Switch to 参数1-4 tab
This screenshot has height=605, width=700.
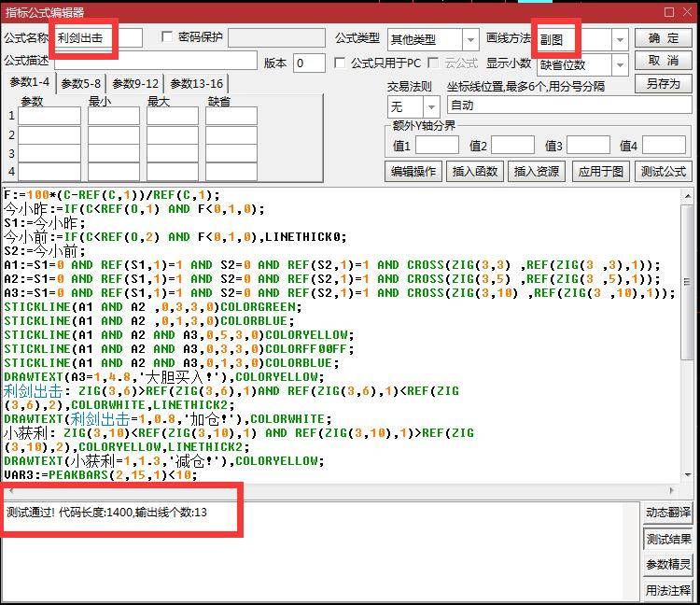coord(30,83)
